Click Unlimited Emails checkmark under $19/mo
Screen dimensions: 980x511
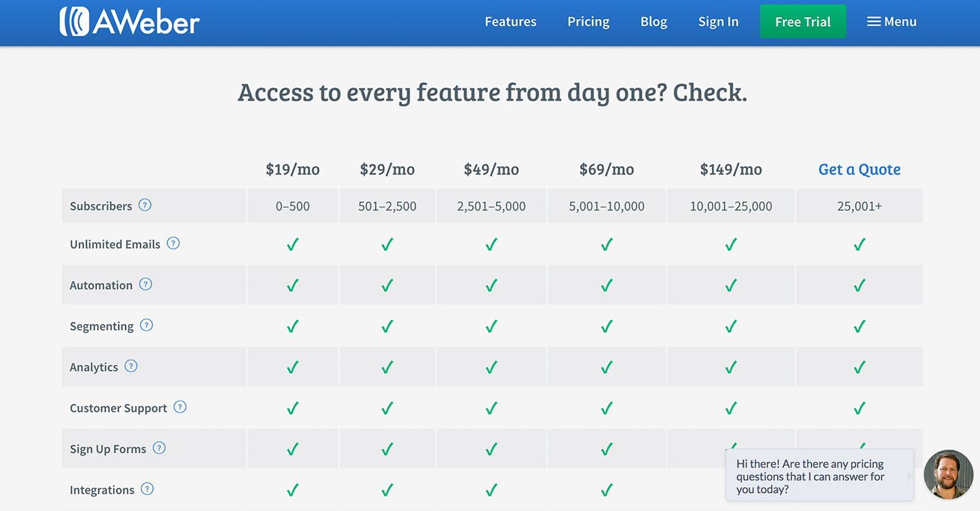[292, 244]
